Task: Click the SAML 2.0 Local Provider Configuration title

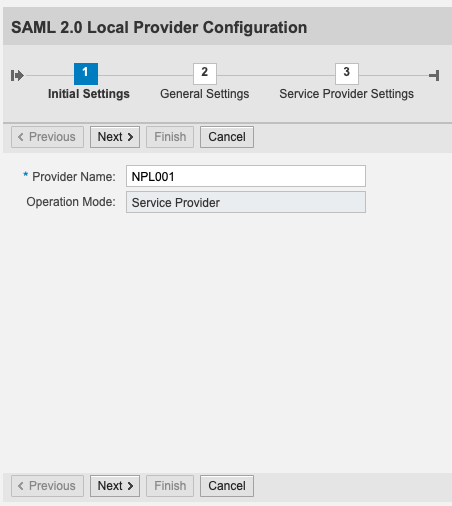Action: coord(159,27)
